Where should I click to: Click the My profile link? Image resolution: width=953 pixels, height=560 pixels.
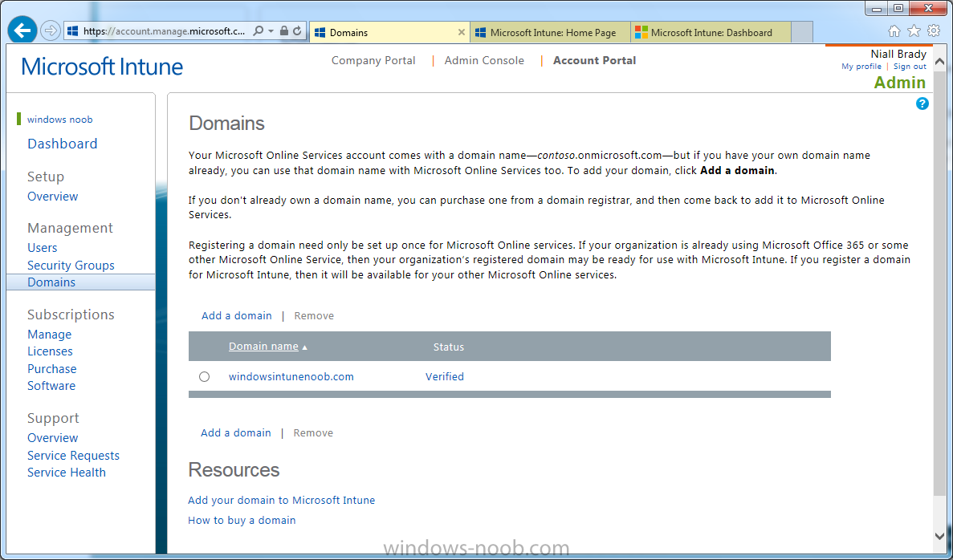(x=861, y=67)
